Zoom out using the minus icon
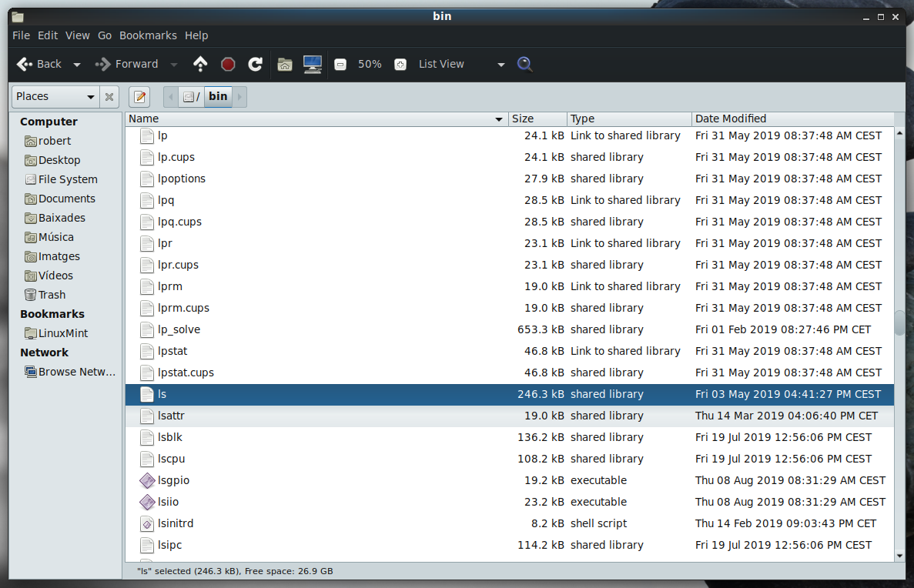The height and width of the screenshot is (588, 914). click(340, 64)
